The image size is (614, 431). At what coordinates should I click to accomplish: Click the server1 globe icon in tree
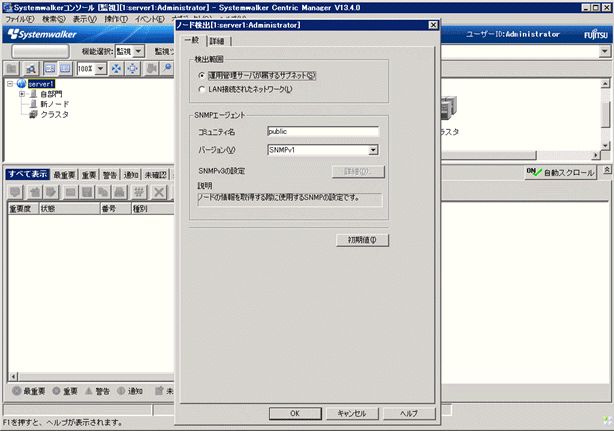(x=22, y=83)
